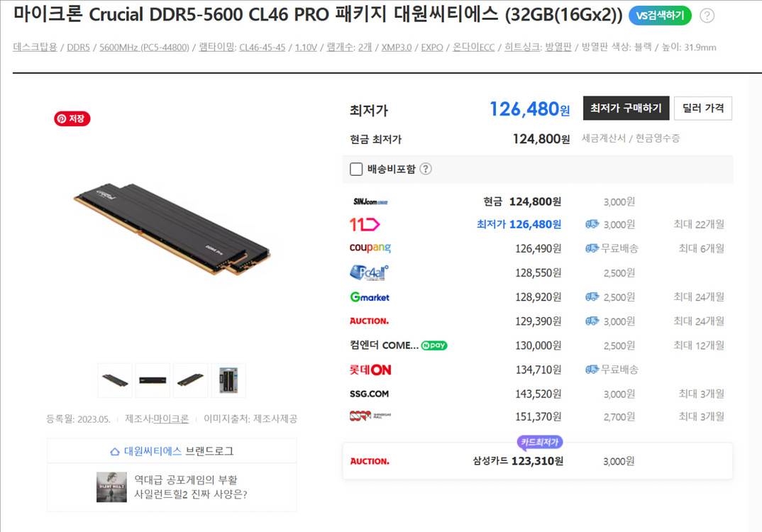Open the 사일런트힐2 article link

pos(190,487)
